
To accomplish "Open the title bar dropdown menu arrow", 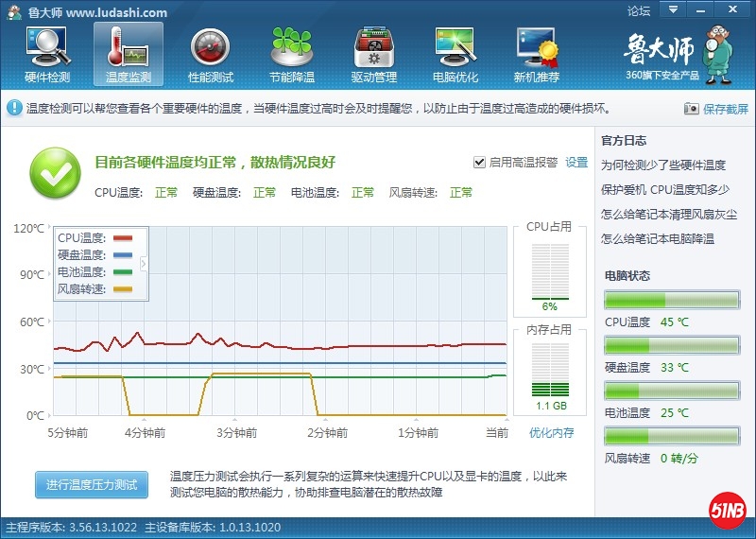I will point(673,10).
